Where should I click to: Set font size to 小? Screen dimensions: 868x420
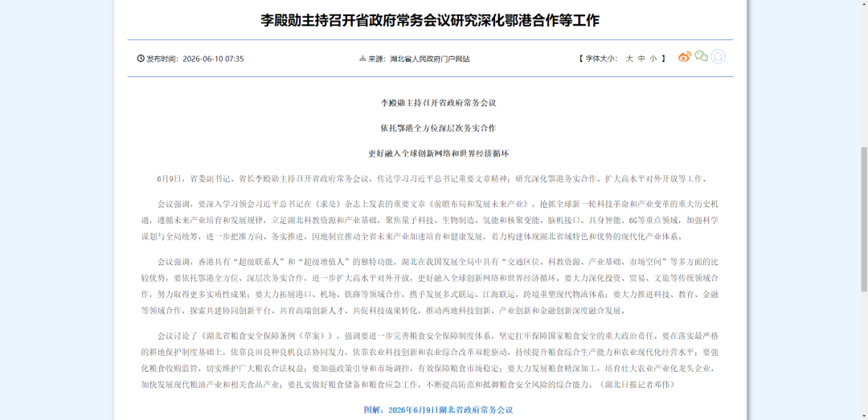(x=653, y=59)
